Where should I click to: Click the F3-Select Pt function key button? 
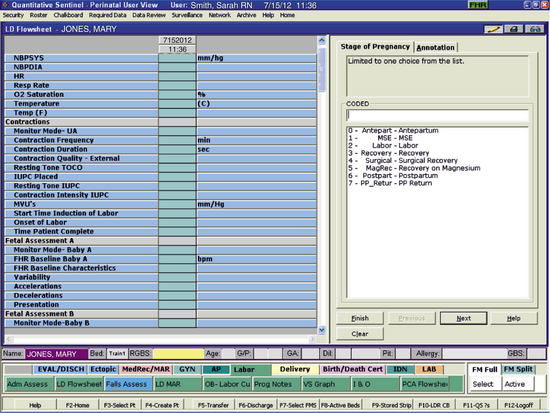pos(120,405)
